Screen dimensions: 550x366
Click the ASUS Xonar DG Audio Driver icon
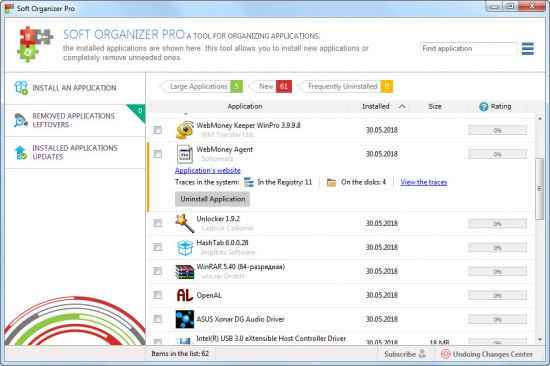185,319
